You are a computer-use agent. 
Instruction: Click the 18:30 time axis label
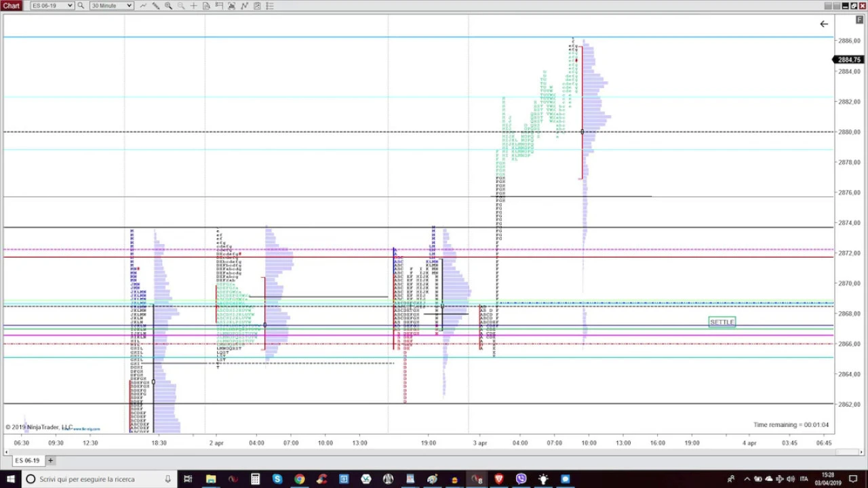[159, 443]
